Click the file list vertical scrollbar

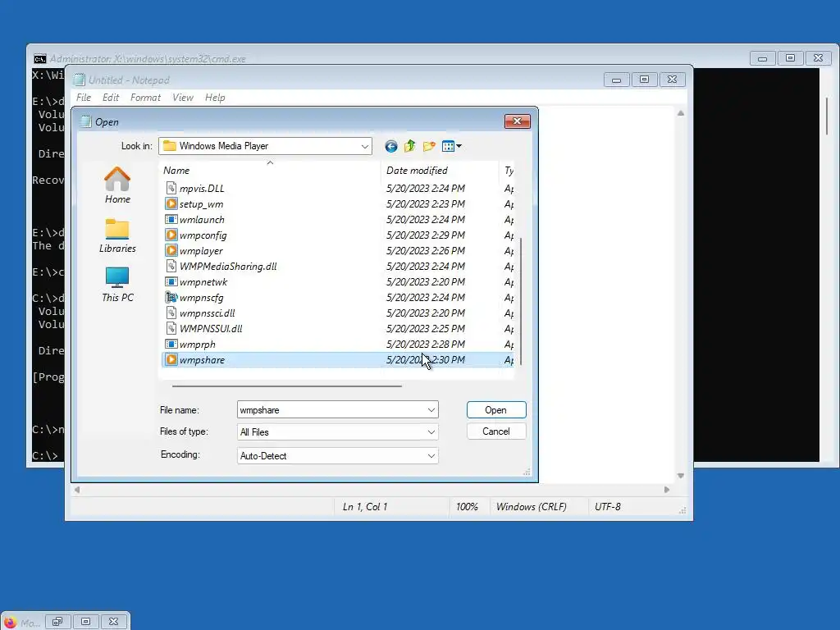pos(521,302)
